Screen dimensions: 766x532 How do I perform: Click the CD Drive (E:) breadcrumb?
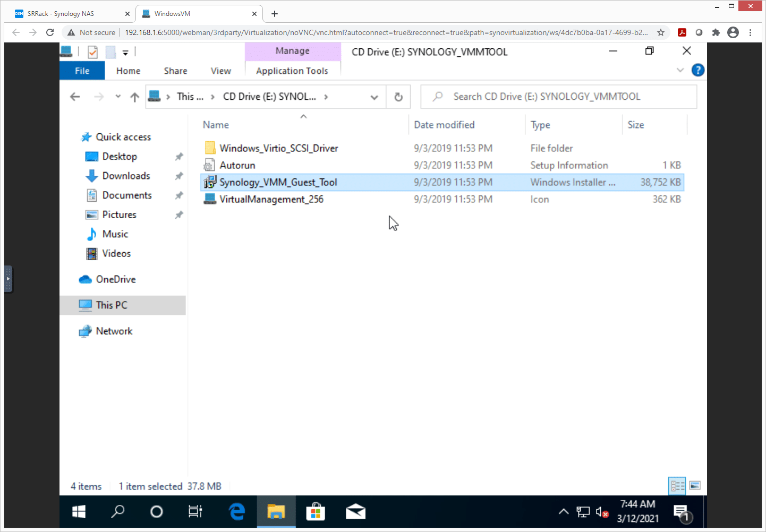(269, 97)
